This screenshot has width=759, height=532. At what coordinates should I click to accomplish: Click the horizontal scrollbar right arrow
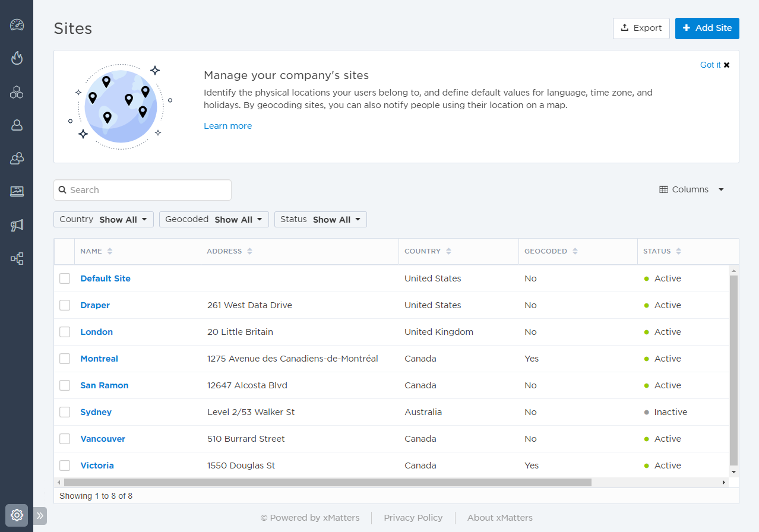724,483
